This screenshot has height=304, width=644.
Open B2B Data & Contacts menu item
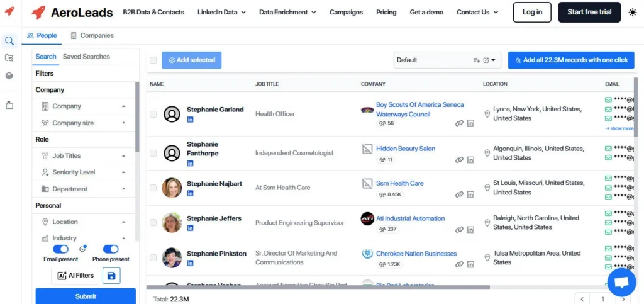coord(153,13)
